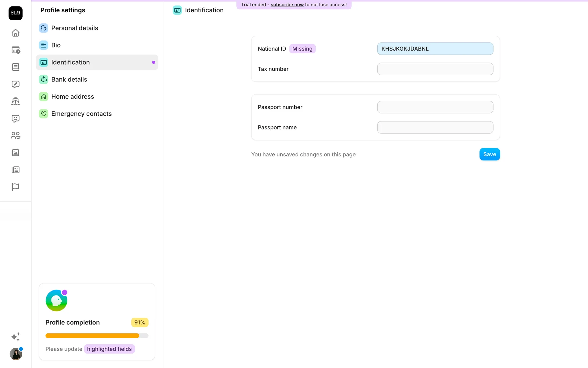This screenshot has height=368, width=588.
Task: Click the image gallery sidebar icon
Action: pyautogui.click(x=15, y=153)
